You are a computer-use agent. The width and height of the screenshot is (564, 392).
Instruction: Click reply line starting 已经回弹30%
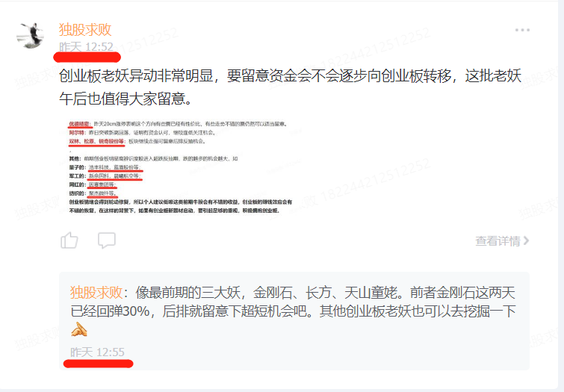(293, 311)
